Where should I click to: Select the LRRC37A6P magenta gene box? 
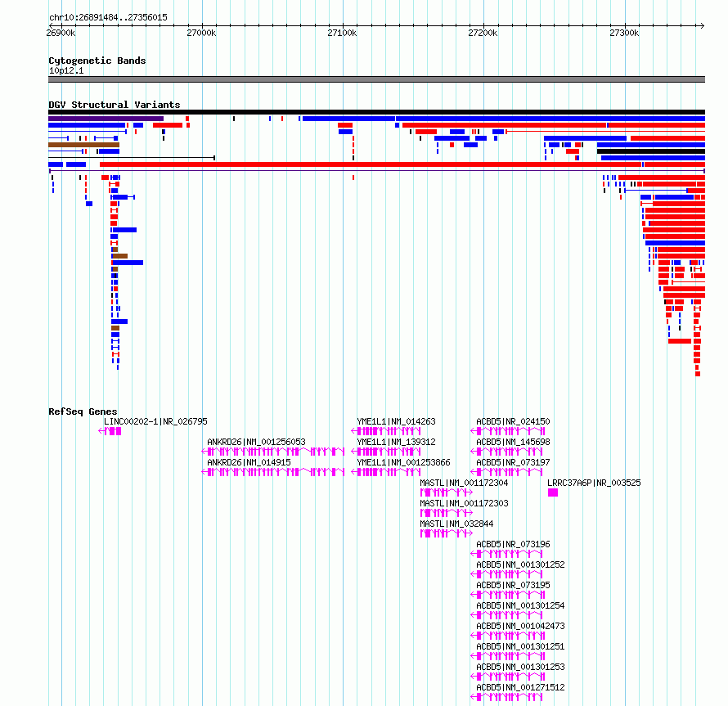(x=552, y=492)
